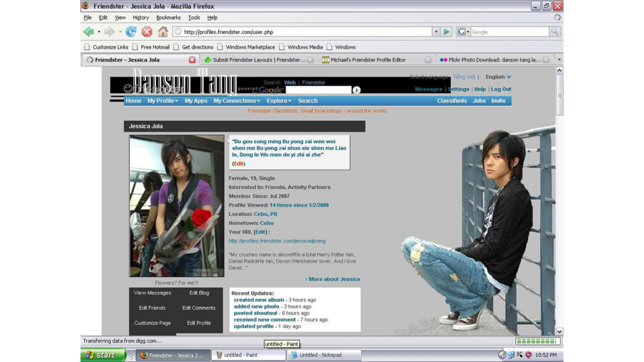The image size is (644, 362).
Task: Click the Edit Profile button
Action: coord(199,323)
